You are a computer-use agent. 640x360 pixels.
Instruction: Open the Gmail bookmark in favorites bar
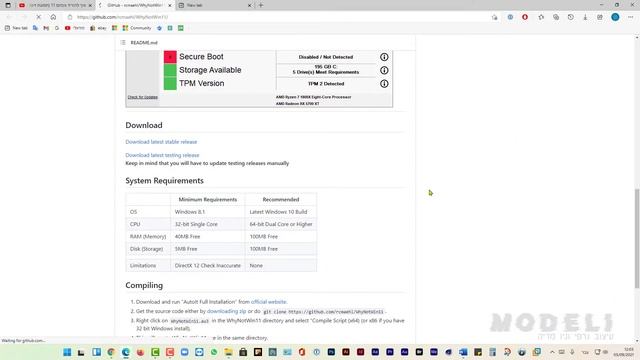(46, 28)
